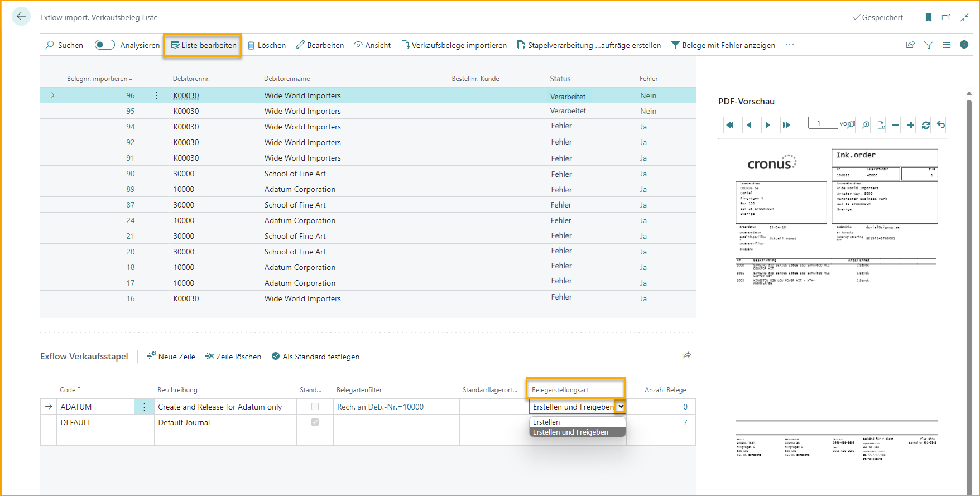Image resolution: width=980 pixels, height=496 pixels.
Task: Click Belege mit Fehler anzeigen
Action: tap(723, 45)
